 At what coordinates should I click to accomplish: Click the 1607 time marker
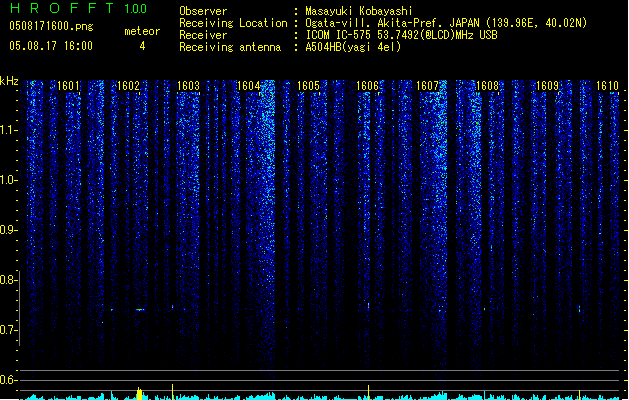(x=428, y=86)
